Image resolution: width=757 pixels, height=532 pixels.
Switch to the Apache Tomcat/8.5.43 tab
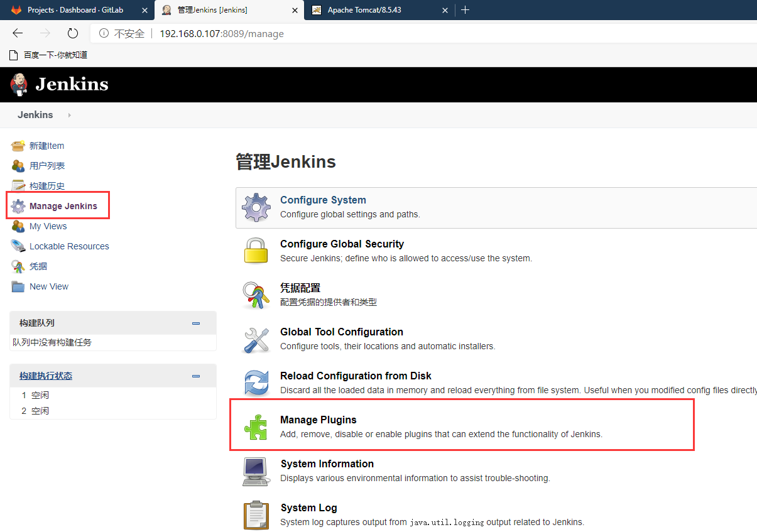pyautogui.click(x=380, y=10)
